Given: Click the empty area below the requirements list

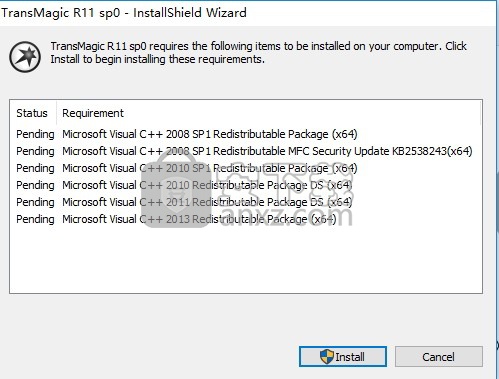Looking at the screenshot, I should (x=246, y=260).
